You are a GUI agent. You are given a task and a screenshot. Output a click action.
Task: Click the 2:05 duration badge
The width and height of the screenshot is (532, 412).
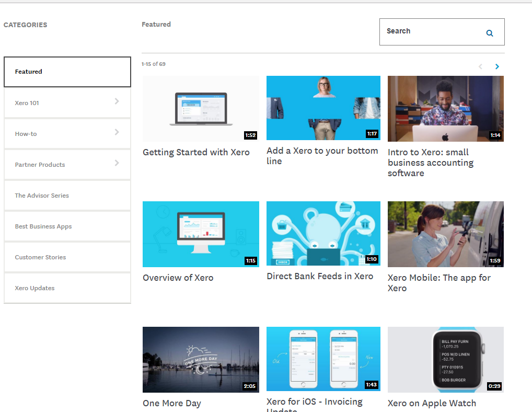point(249,386)
